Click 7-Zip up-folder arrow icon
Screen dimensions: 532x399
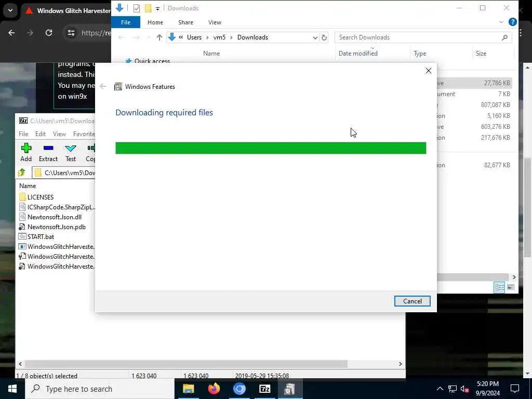pos(22,172)
